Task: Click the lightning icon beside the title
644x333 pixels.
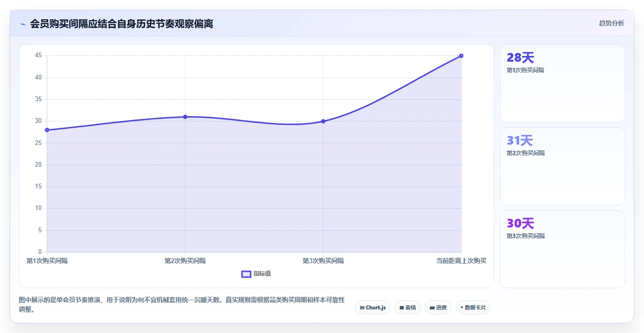Action: [x=23, y=24]
